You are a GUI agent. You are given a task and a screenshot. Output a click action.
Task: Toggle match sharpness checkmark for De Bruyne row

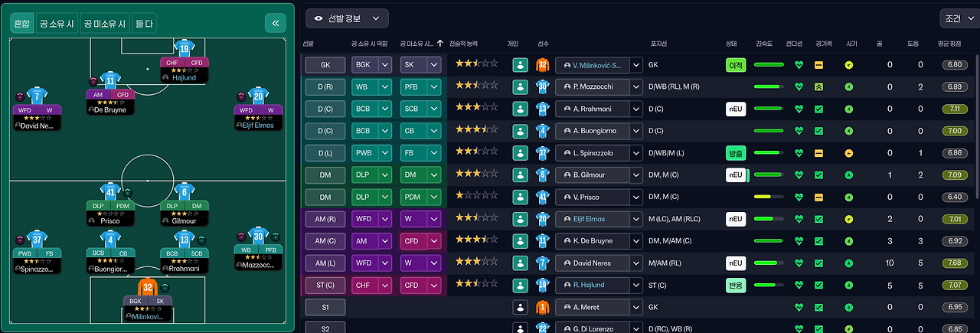coord(818,241)
